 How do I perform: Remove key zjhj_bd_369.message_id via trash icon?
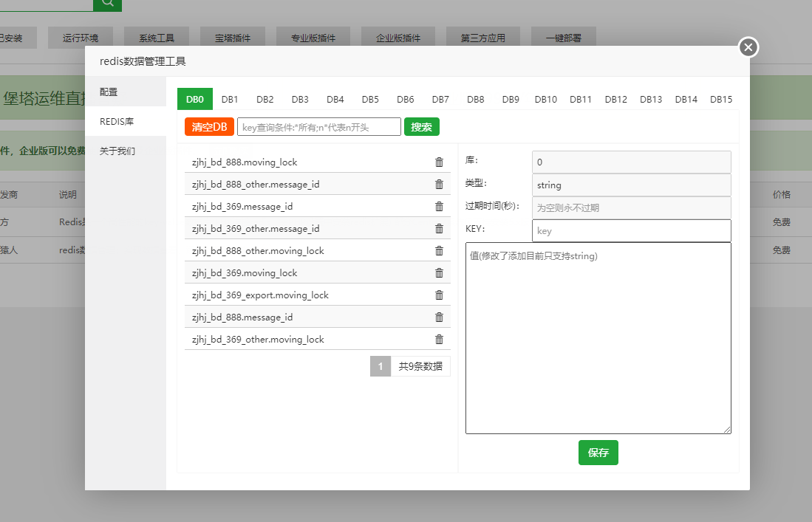[439, 207]
